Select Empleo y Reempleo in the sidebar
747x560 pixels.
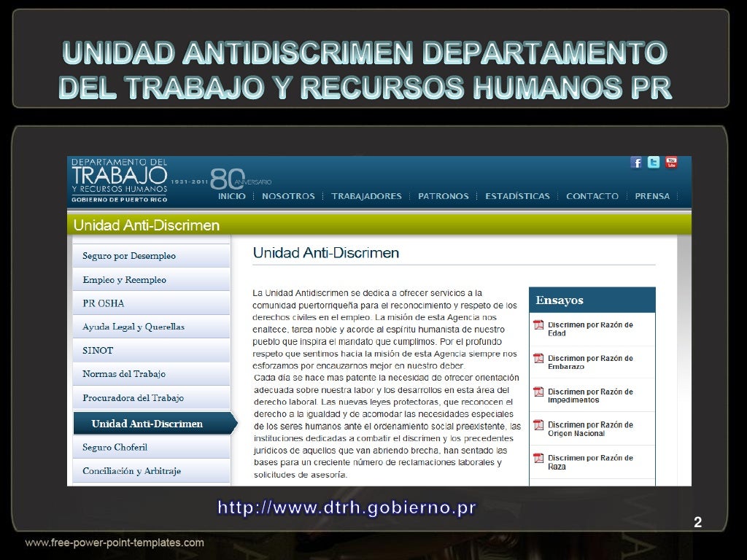[x=152, y=279]
